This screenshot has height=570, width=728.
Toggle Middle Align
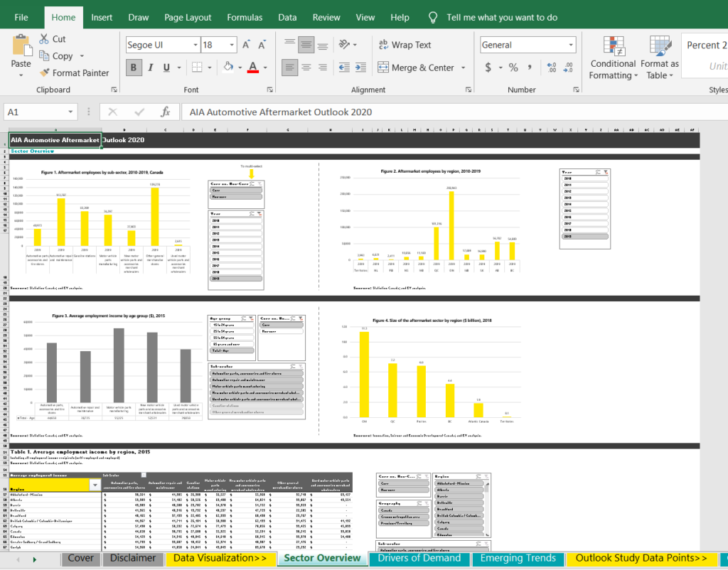306,45
